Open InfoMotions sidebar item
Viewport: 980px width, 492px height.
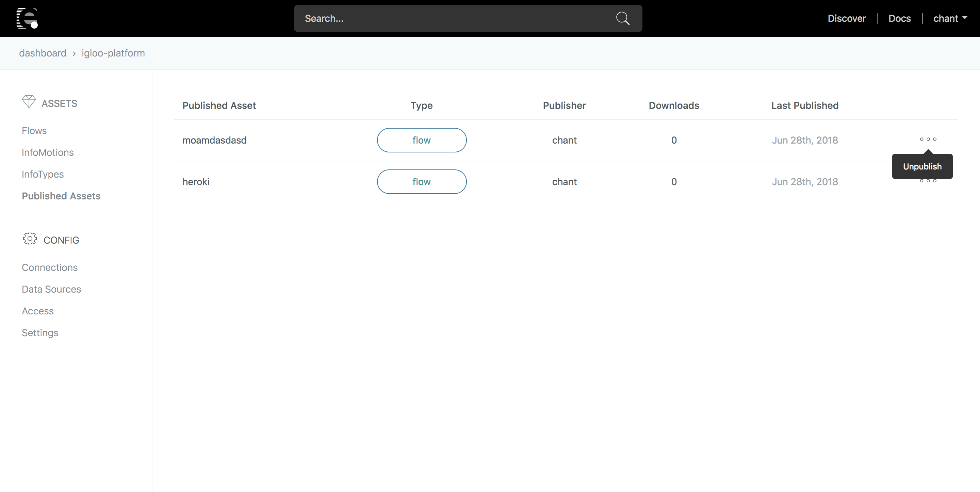[48, 152]
